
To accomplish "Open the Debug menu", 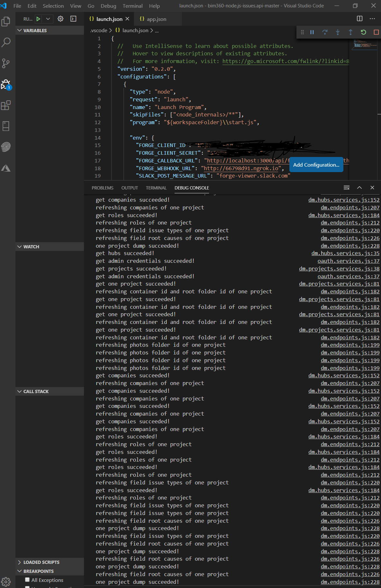I will [108, 6].
